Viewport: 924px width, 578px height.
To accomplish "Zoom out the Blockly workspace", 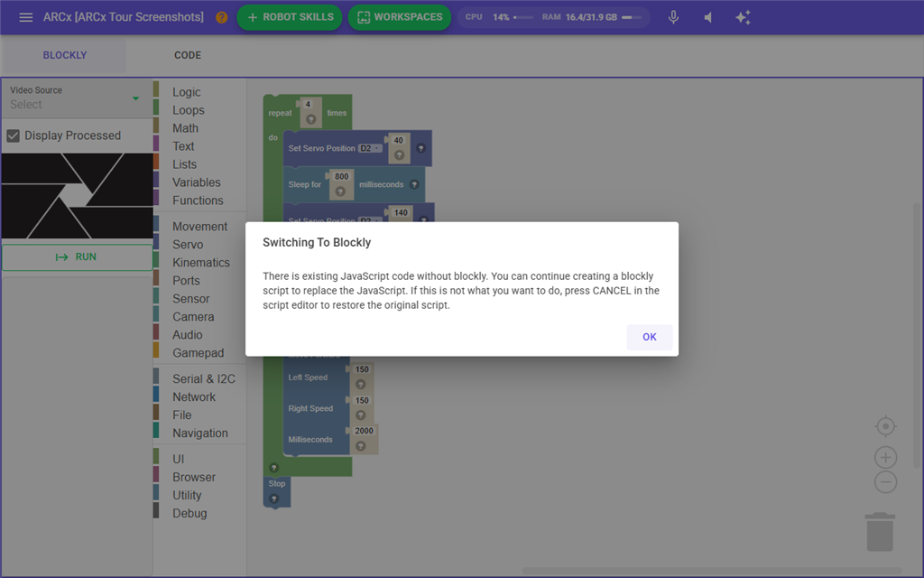I will click(886, 482).
